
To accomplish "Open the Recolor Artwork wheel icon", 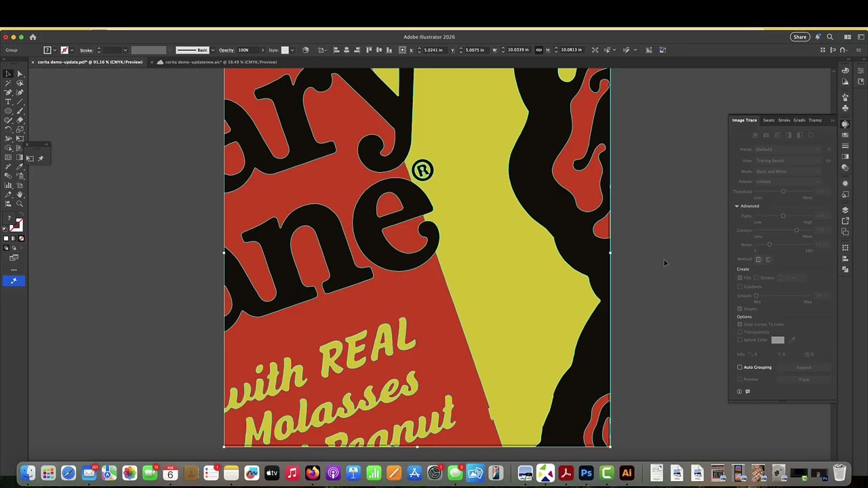I will coord(305,50).
